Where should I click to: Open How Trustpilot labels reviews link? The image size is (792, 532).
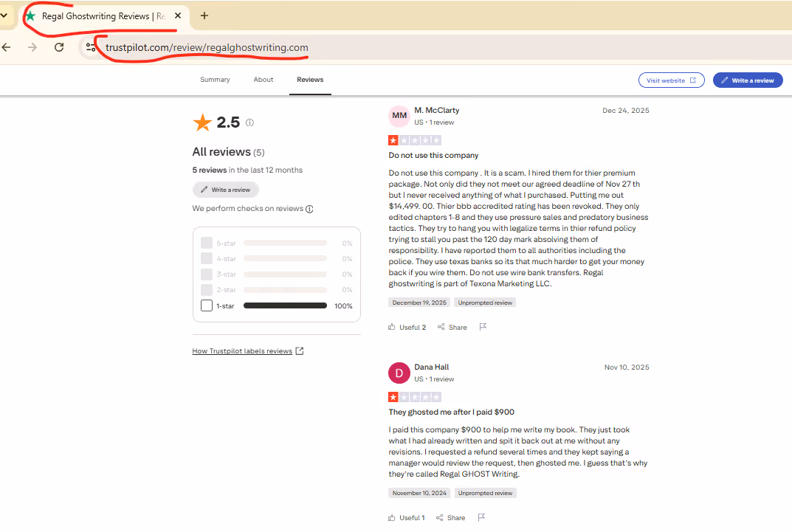click(x=247, y=350)
